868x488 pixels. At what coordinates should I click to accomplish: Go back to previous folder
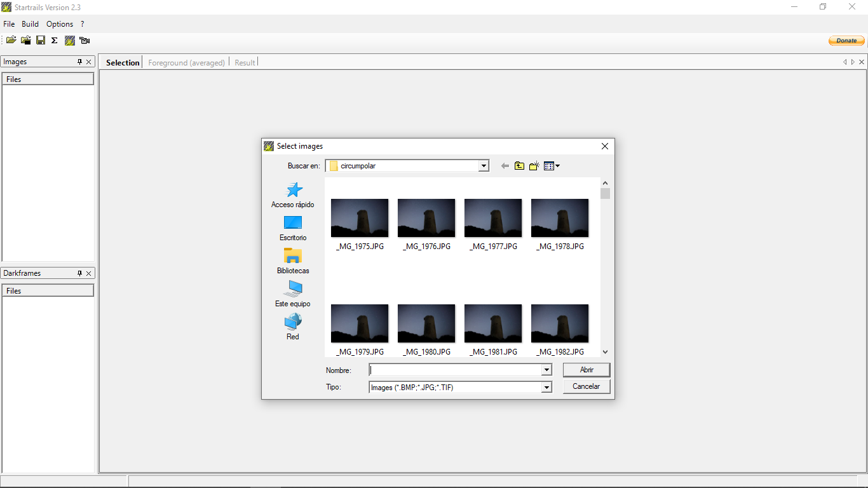click(x=505, y=166)
